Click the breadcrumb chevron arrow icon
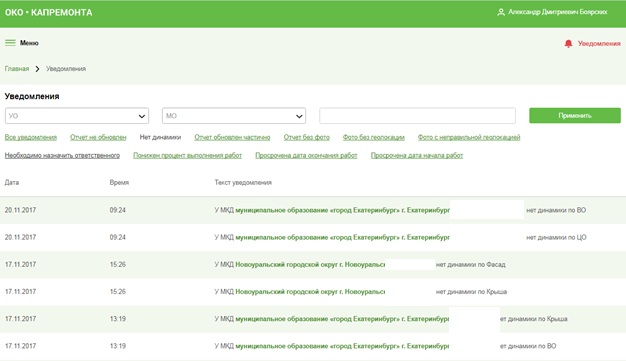Viewport: 626px width, 361px height. 38,69
